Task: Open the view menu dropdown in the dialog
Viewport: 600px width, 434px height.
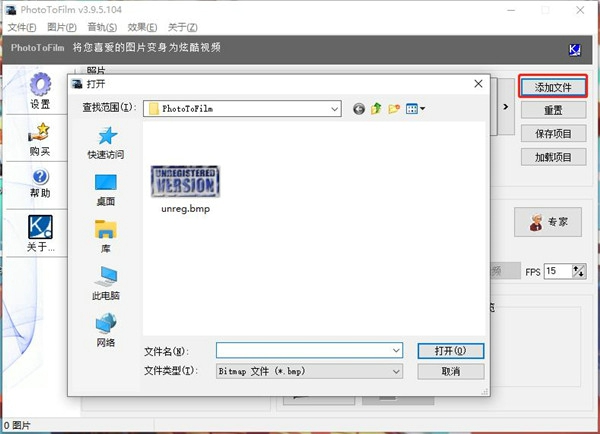Action: [x=416, y=108]
